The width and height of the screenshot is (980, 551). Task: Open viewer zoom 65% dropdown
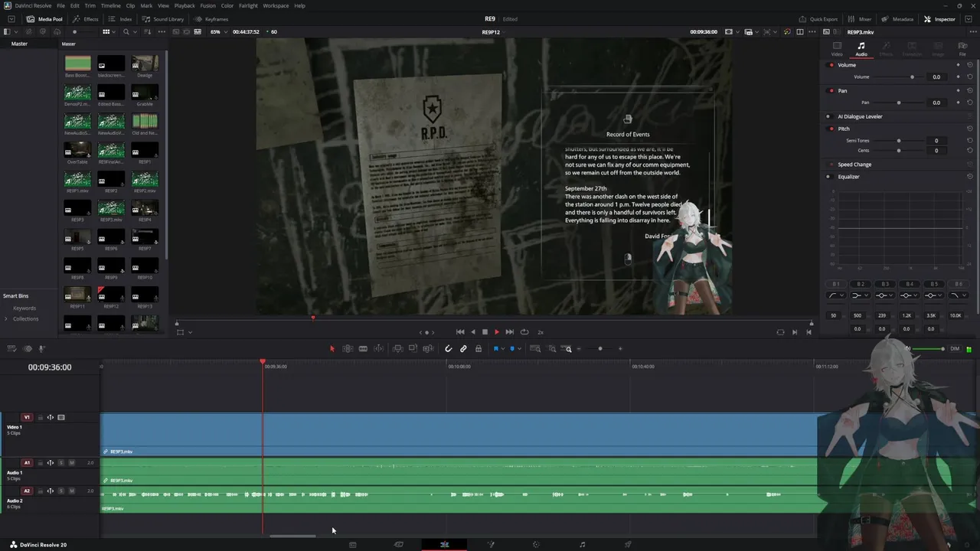(218, 32)
